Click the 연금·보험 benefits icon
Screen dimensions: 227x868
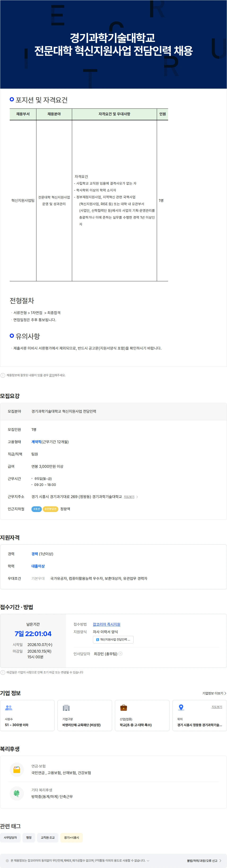click(x=17, y=770)
